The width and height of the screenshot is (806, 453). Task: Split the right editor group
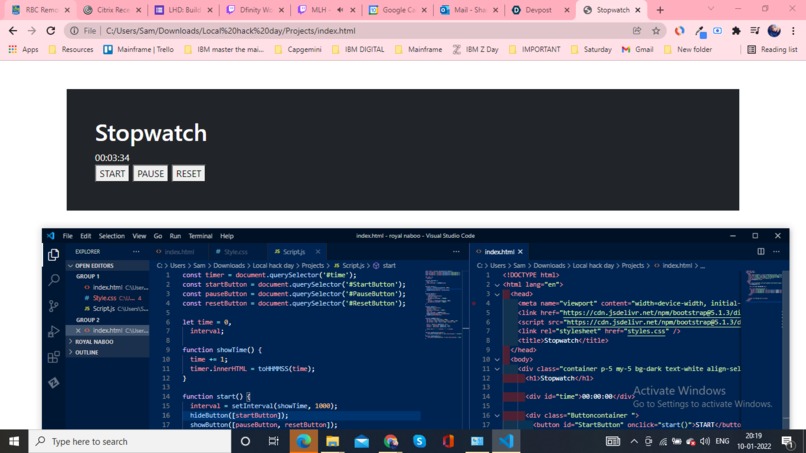[x=760, y=252]
